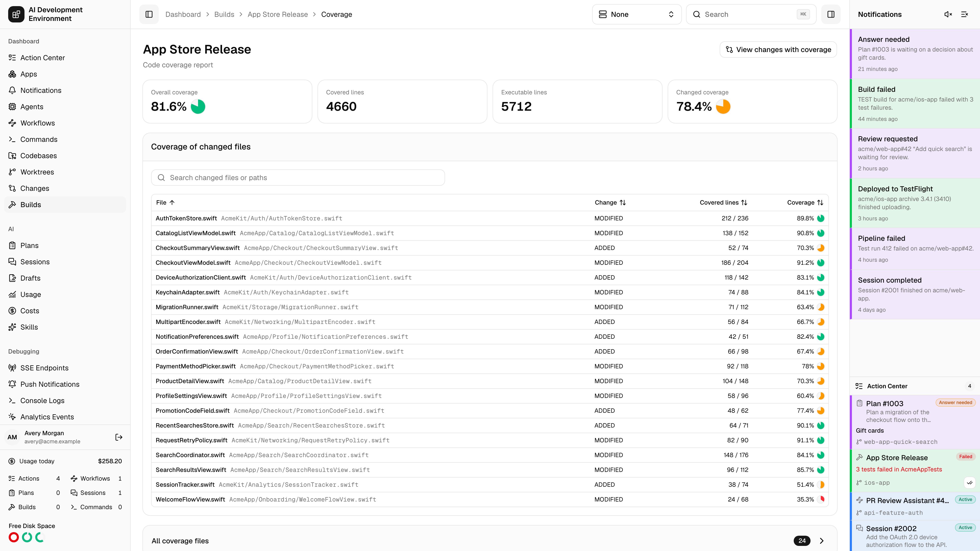
Task: Click the Changed coverage pie indicator
Action: click(x=723, y=106)
